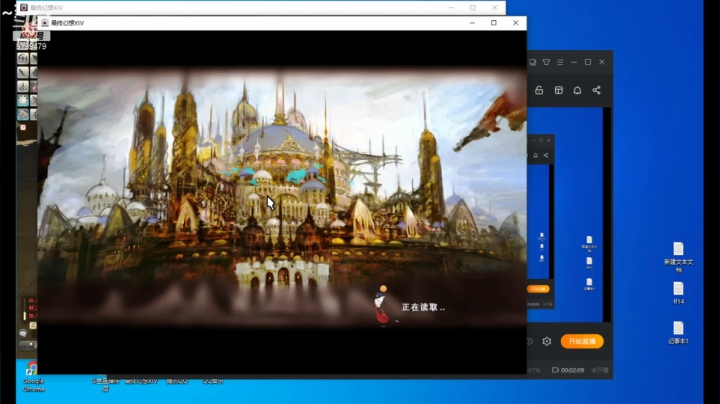Viewport: 720px width, 404px height.
Task: Open the streaming app settings gear
Action: click(x=546, y=341)
